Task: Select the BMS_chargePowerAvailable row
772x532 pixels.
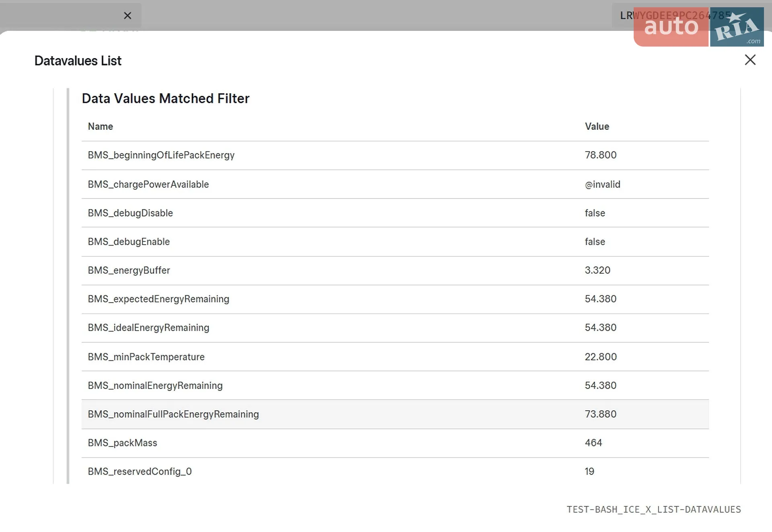Action: (x=395, y=184)
